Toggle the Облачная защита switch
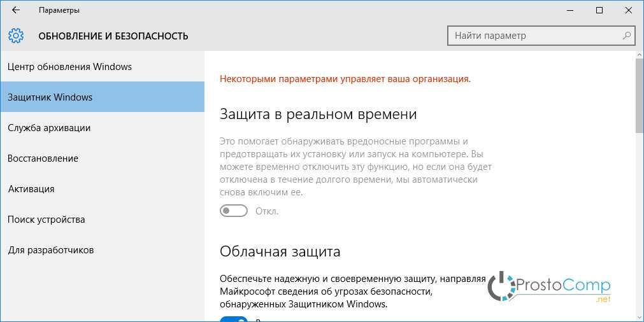The width and height of the screenshot is (644, 322). click(x=234, y=319)
